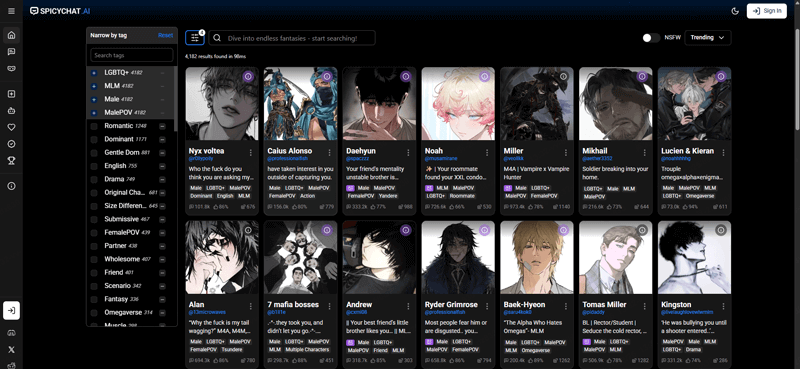This screenshot has height=369, width=800.
Task: Switch theme with moon icon
Action: (x=735, y=11)
